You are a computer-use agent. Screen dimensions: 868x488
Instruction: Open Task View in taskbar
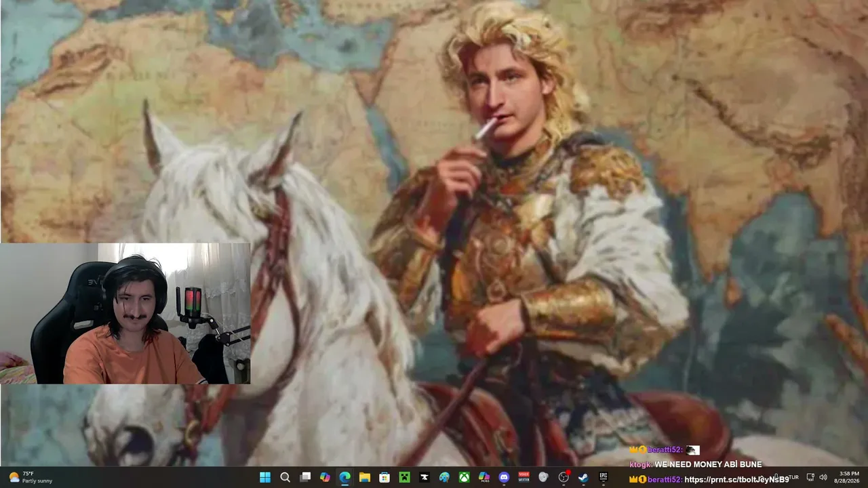pyautogui.click(x=305, y=477)
